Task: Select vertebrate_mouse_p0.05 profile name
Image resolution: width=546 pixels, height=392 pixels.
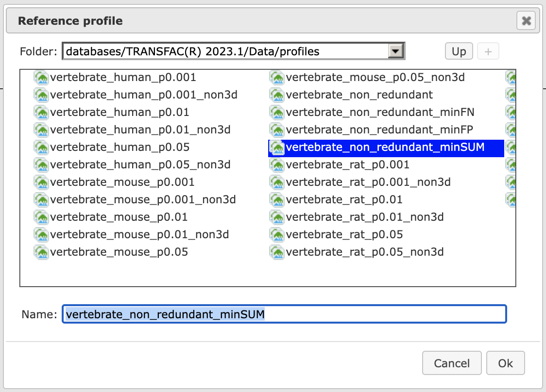Action: pos(119,252)
